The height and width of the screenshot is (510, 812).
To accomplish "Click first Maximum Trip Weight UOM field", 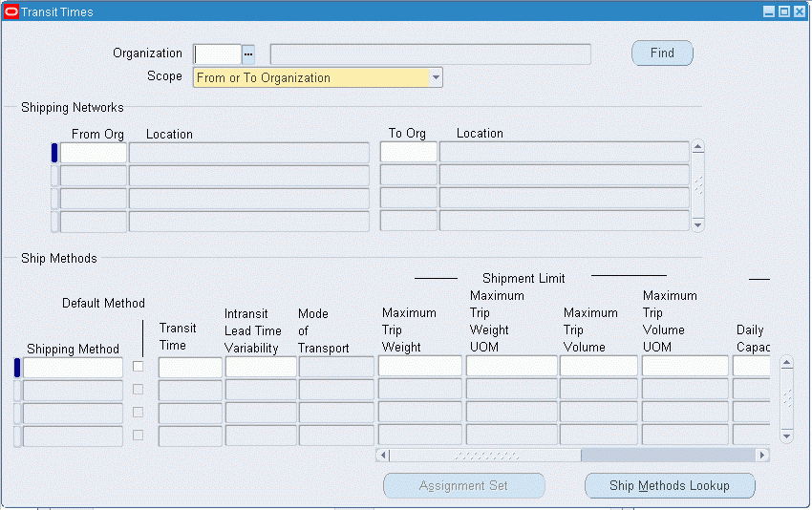I will tap(512, 366).
